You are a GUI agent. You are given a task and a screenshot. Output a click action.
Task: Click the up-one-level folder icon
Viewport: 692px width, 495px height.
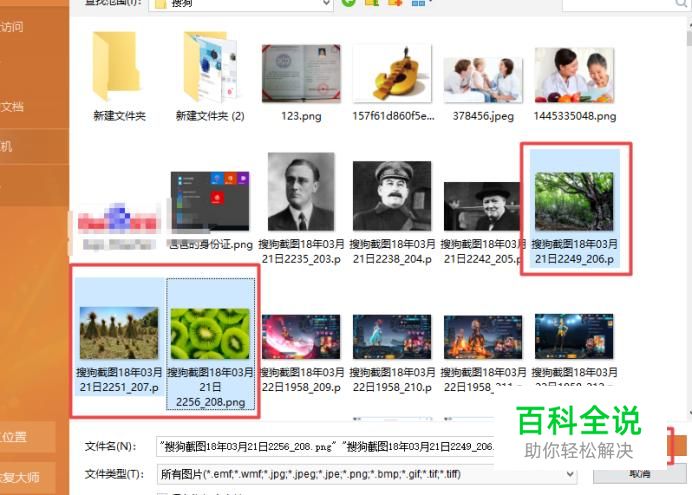coord(372,3)
